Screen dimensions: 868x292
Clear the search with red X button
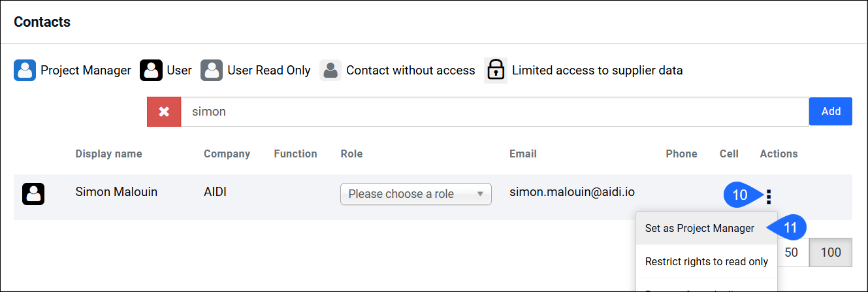[164, 112]
